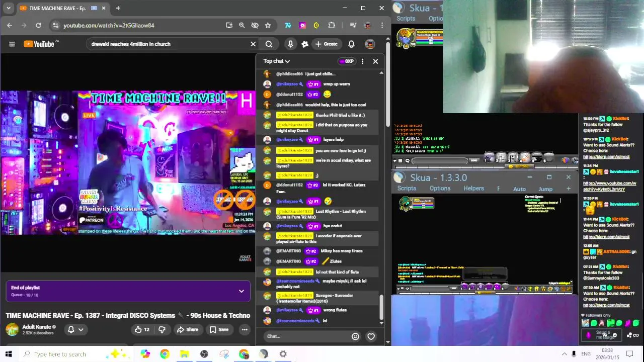Go to YouTube home via logo
Image resolution: width=644 pixels, height=362 pixels.
[x=39, y=44]
